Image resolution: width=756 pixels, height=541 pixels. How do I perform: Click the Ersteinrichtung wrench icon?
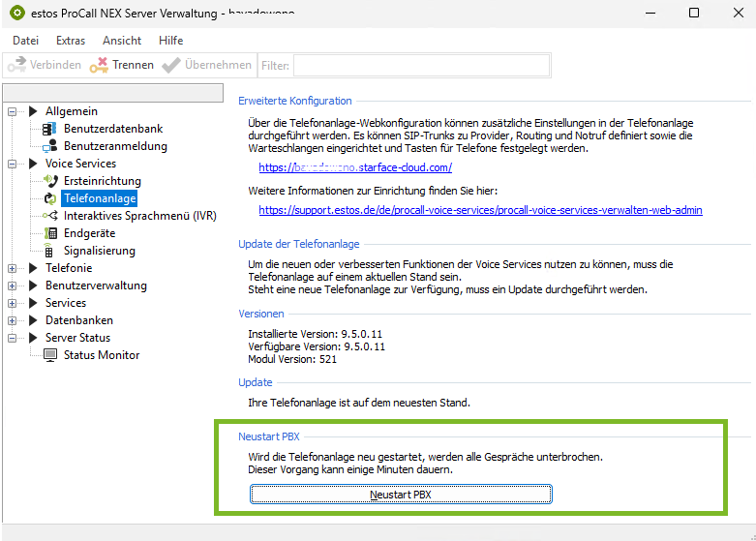click(50, 181)
